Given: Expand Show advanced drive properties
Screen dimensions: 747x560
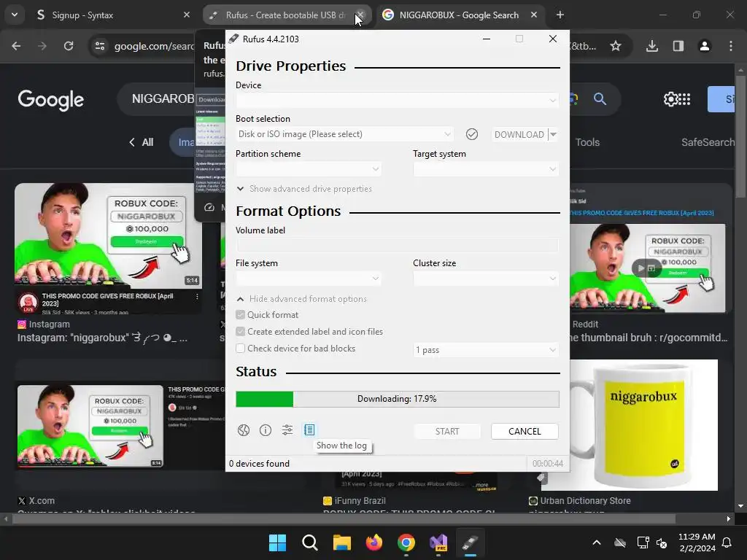Looking at the screenshot, I should 304,189.
